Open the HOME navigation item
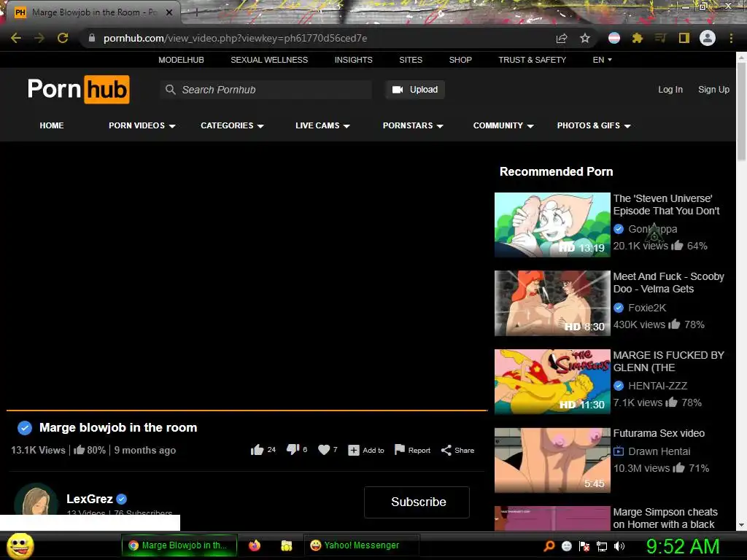 pyautogui.click(x=52, y=125)
